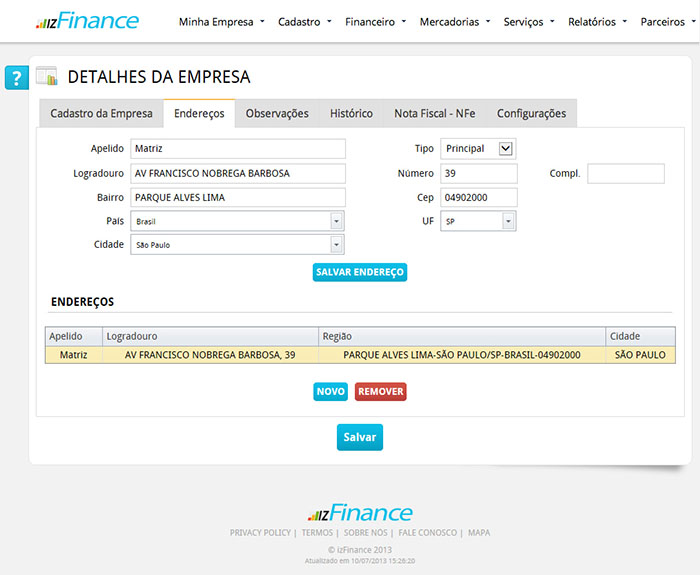The image size is (700, 575).
Task: Click the Novo button
Action: click(x=330, y=392)
